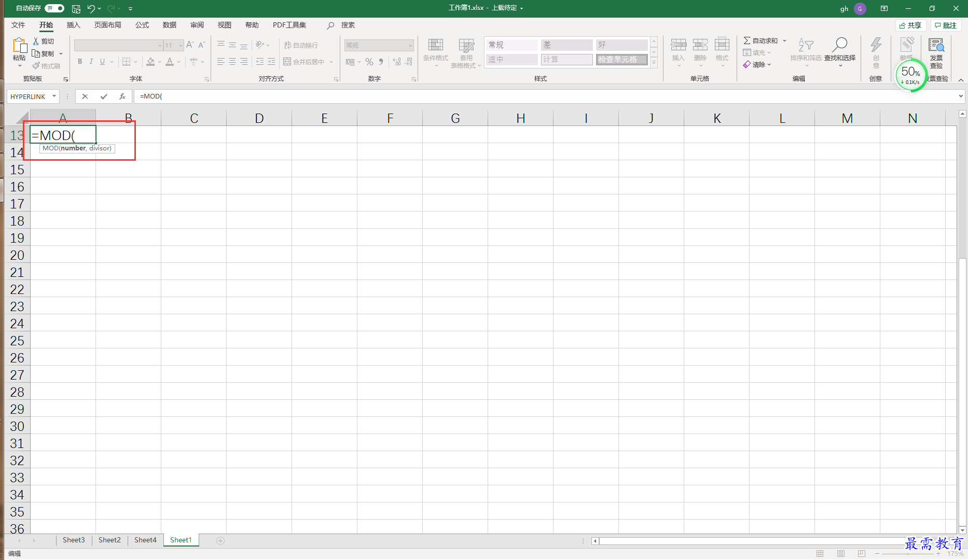Toggle Bold formatting
Screen dimensions: 968x560
80,62
